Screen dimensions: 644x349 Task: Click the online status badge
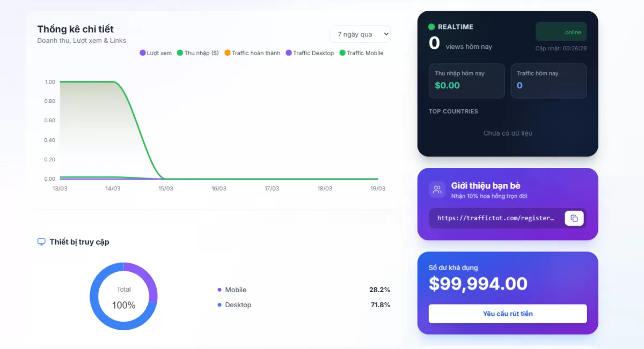tap(561, 32)
